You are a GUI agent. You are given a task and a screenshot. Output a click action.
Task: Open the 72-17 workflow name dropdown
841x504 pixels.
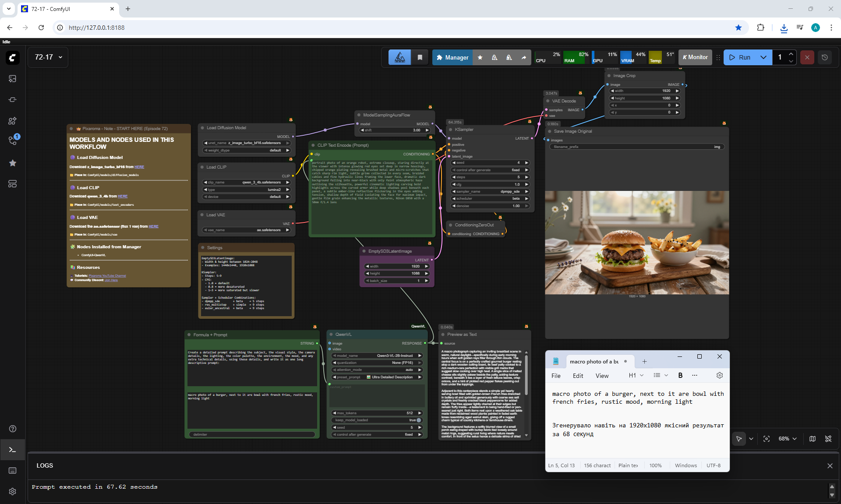coord(49,57)
